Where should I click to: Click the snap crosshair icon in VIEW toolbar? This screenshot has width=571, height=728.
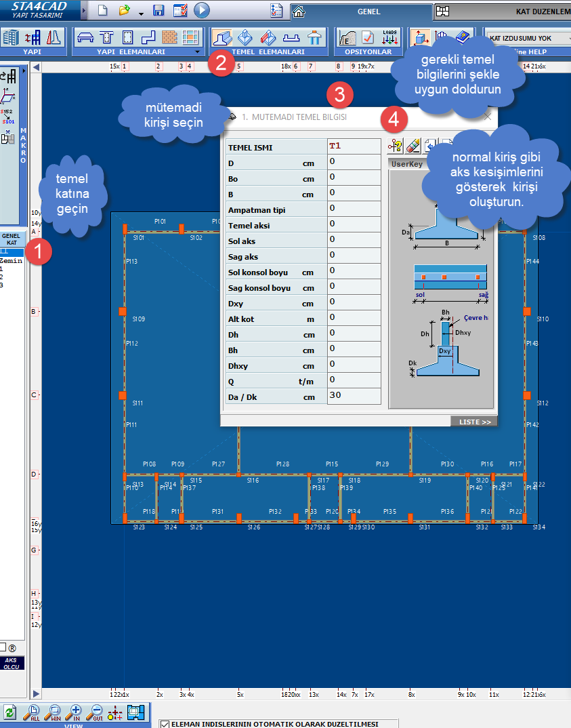(115, 712)
